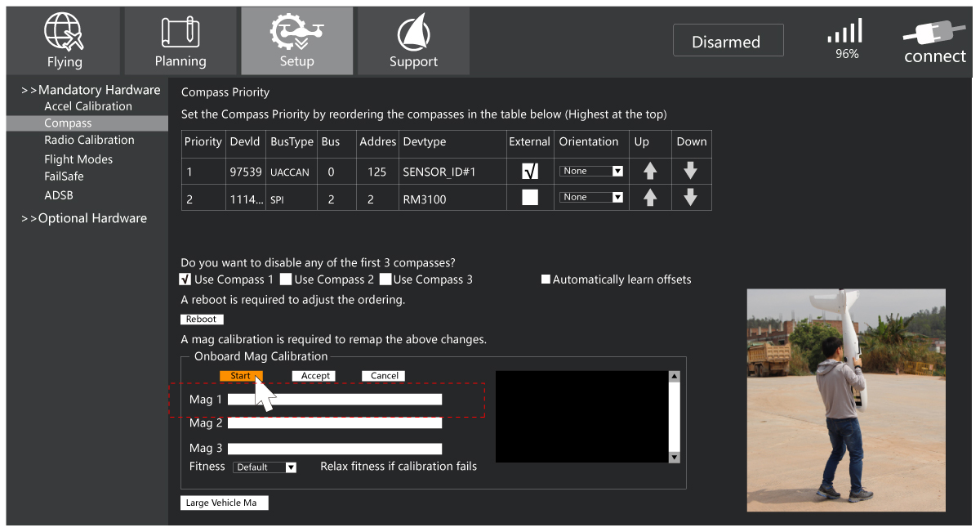This screenshot has width=980, height=532.
Task: Click the black calibration output console
Action: click(x=581, y=417)
